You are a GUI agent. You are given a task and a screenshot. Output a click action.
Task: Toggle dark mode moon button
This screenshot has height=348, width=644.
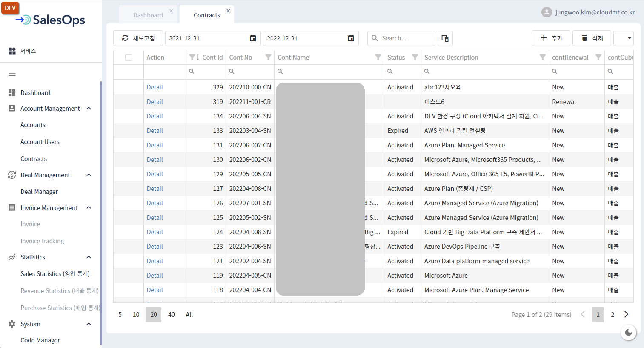628,332
